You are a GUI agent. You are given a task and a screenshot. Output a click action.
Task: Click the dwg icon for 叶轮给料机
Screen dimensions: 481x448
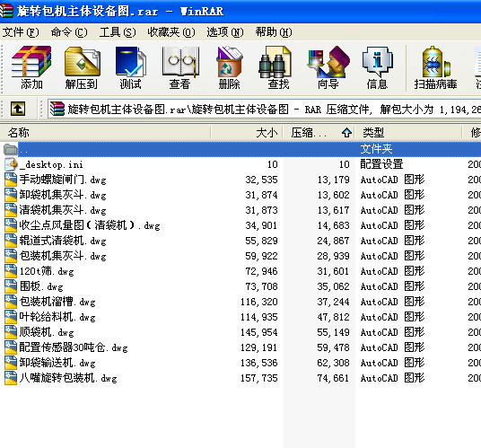click(11, 317)
